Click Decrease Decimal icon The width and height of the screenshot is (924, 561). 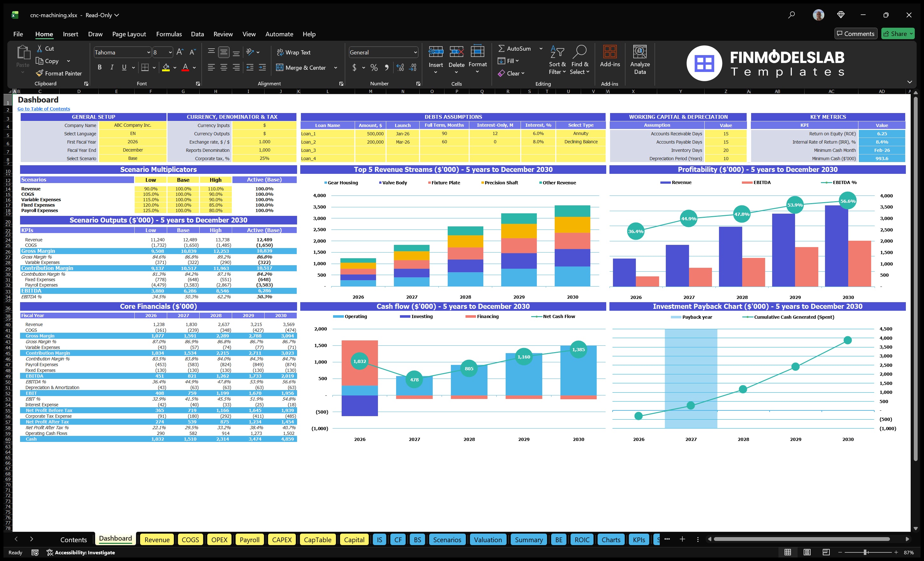click(x=413, y=67)
